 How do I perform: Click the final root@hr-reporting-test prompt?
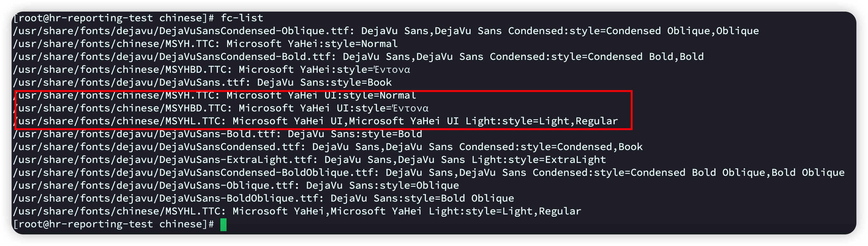(113, 224)
